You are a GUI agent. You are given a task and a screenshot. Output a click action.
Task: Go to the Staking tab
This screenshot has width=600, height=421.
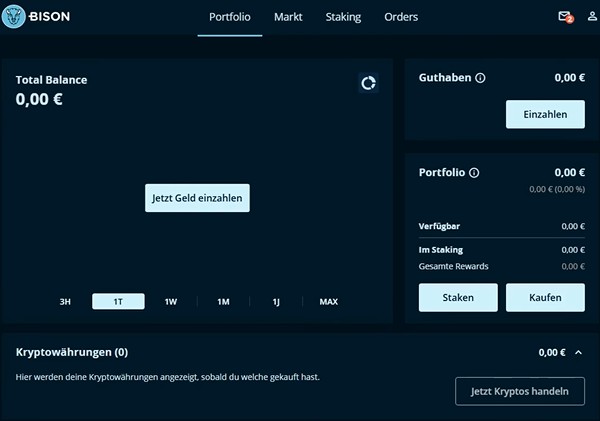coord(343,17)
